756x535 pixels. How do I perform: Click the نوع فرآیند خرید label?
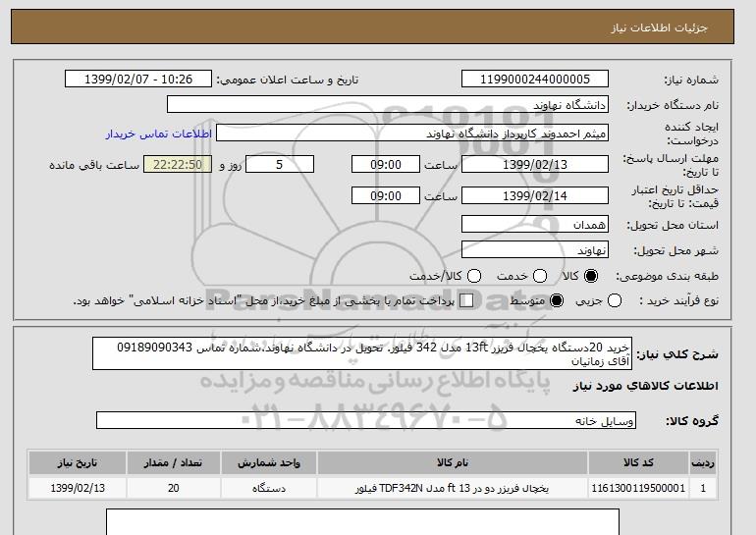pos(678,300)
